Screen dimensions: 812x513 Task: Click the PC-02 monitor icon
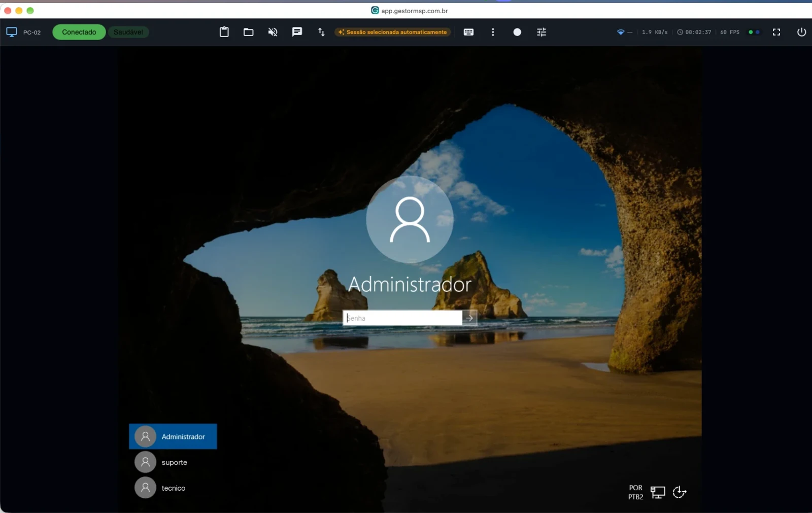pos(12,32)
